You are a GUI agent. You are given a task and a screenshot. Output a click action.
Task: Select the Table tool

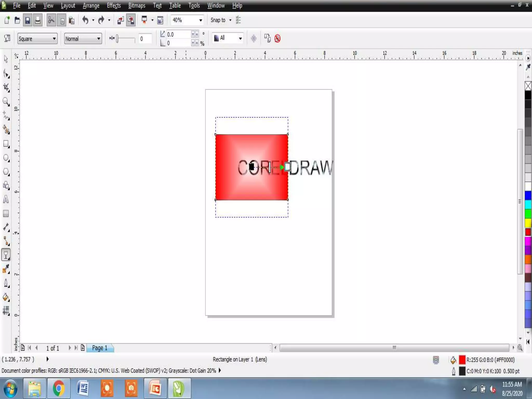coord(6,214)
